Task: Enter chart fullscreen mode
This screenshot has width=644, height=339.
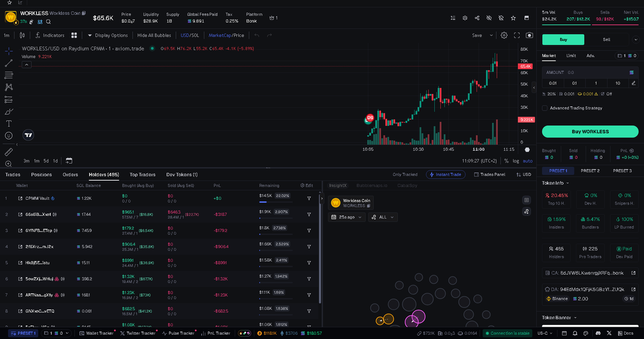Action: [x=517, y=35]
